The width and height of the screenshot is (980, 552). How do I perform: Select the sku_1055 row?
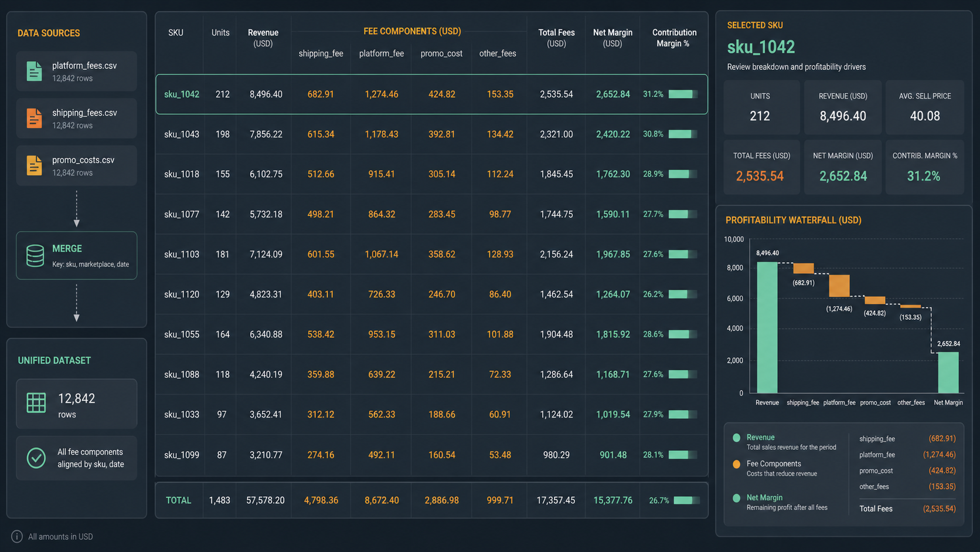point(431,334)
